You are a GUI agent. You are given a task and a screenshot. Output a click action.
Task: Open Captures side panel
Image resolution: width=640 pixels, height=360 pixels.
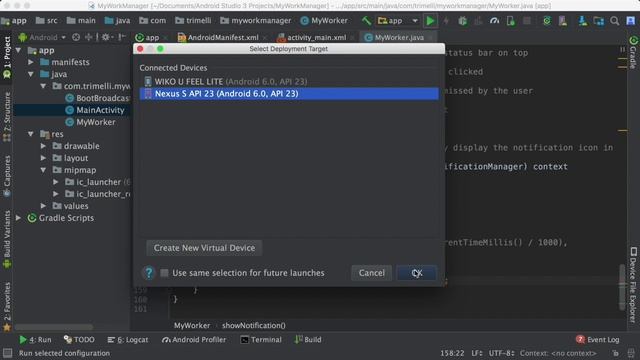click(7, 176)
